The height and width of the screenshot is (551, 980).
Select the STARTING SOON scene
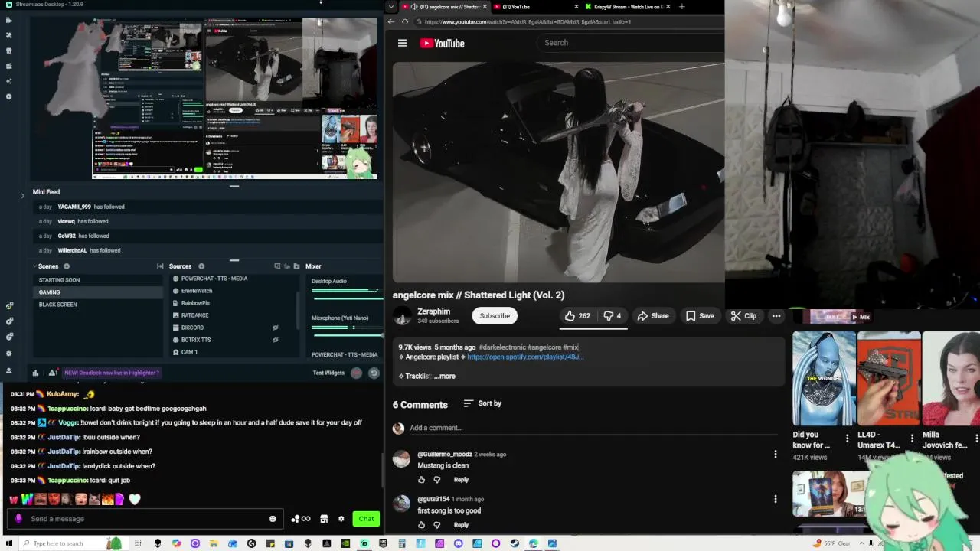point(98,280)
